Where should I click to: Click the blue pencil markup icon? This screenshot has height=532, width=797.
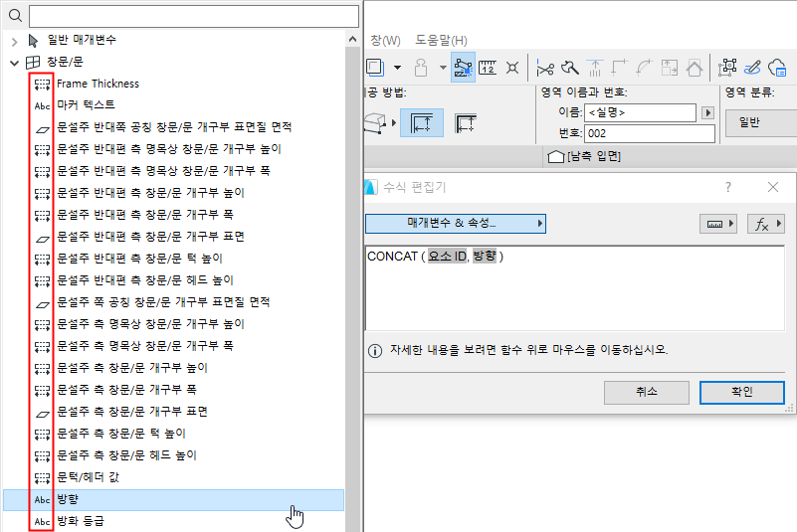tap(752, 68)
